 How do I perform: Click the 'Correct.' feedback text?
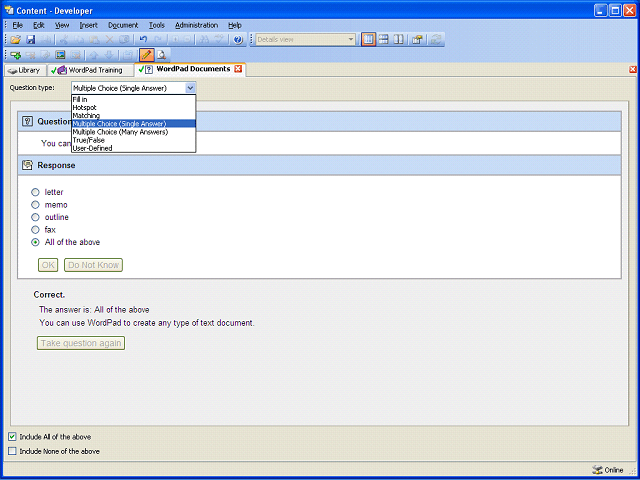tap(49, 295)
